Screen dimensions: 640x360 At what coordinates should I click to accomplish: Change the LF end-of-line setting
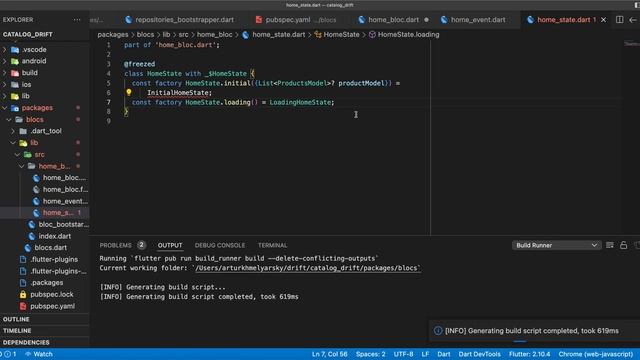425,354
